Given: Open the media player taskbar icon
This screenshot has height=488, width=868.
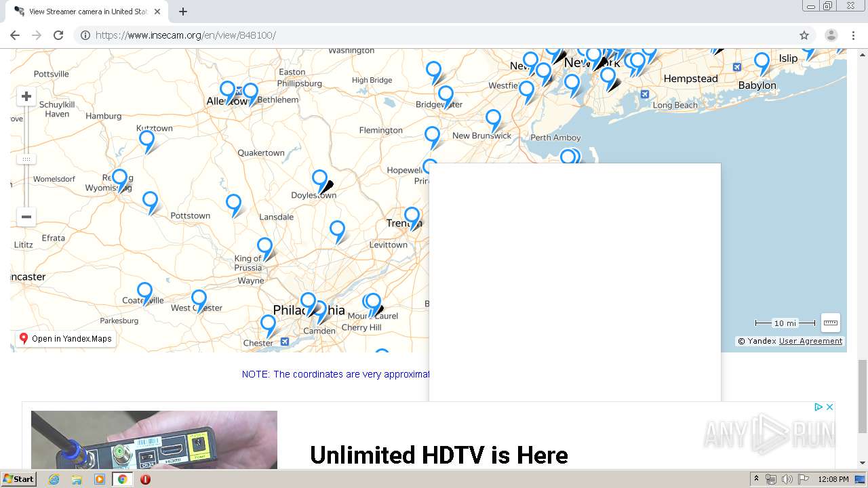Looking at the screenshot, I should (100, 479).
